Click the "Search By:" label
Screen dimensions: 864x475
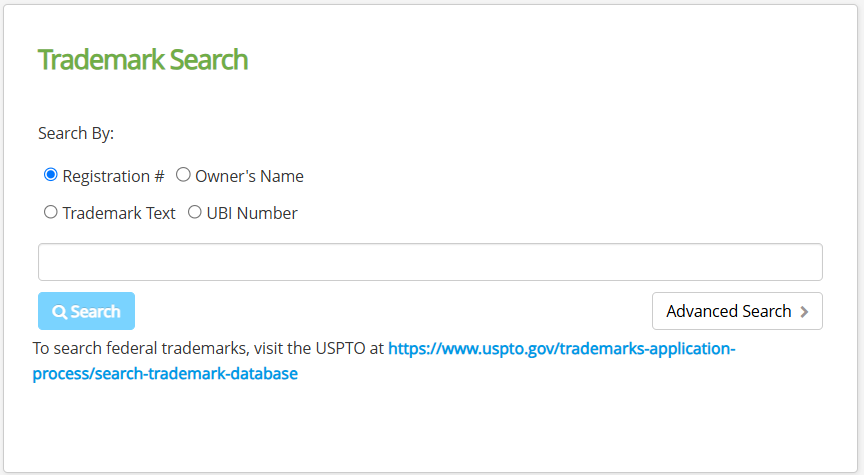tap(76, 133)
